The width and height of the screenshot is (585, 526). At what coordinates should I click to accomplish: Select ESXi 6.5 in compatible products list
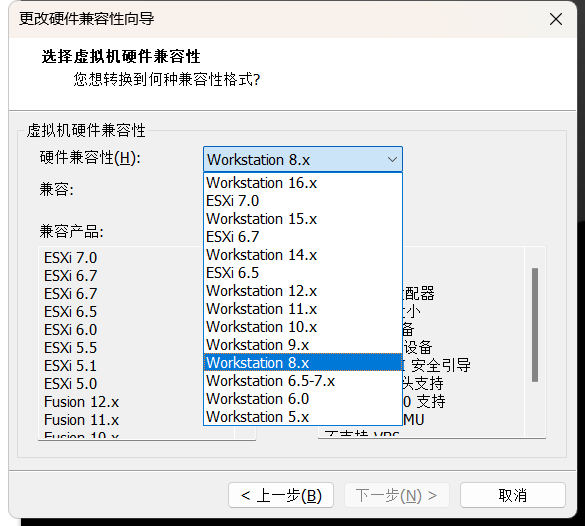(x=71, y=311)
